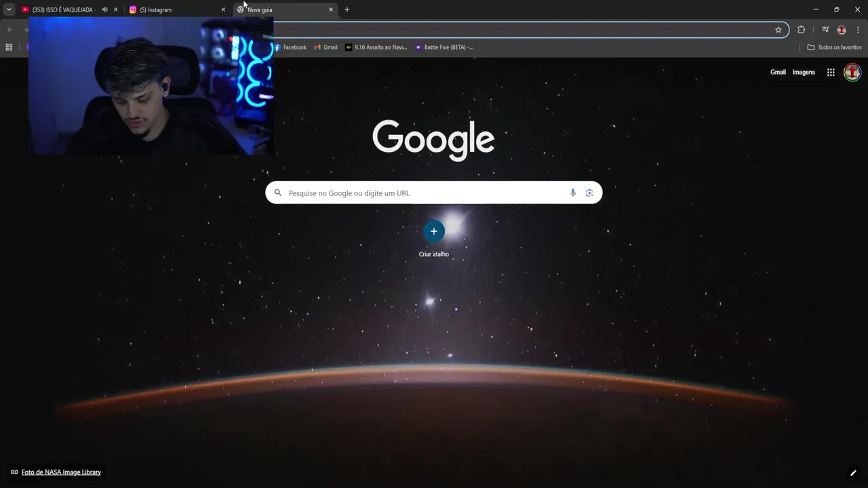Focus the Pesquise no Google search box
Screen dimensions: 868x488
(x=433, y=192)
